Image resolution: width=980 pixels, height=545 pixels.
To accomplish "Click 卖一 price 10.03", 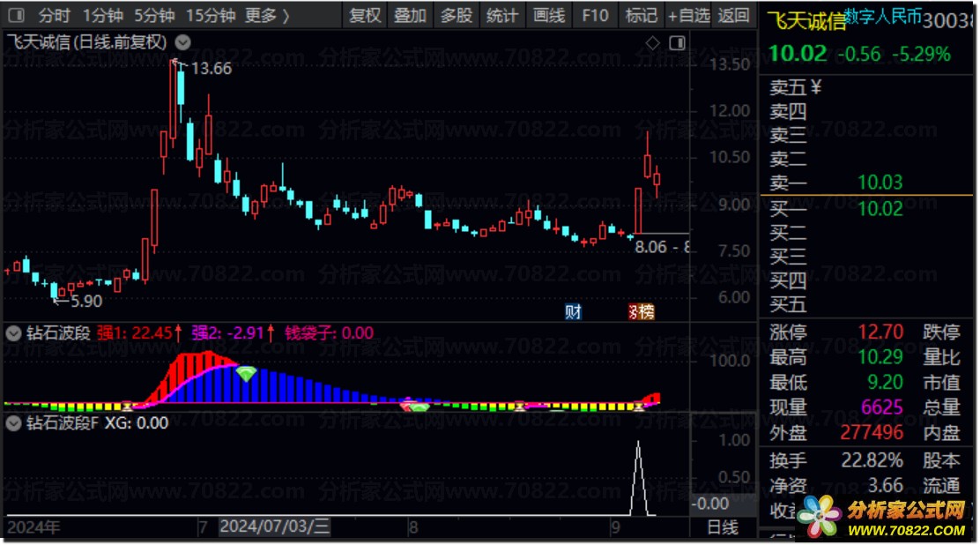I will (880, 182).
